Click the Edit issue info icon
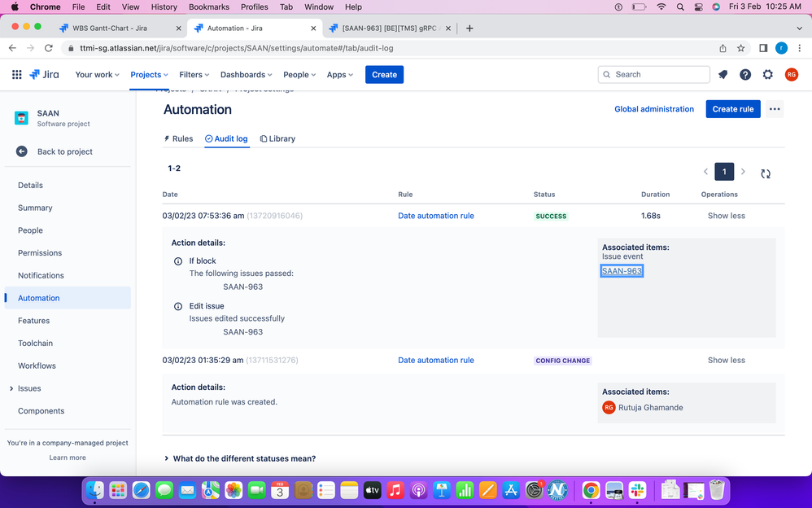This screenshot has height=508, width=812. pyautogui.click(x=178, y=306)
